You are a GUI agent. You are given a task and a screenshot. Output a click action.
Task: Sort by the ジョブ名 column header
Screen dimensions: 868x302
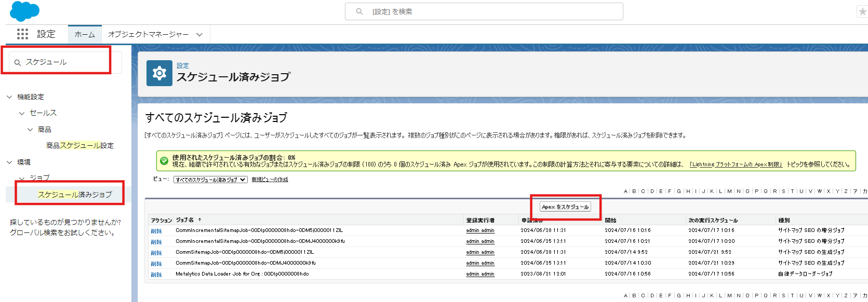tap(184, 220)
